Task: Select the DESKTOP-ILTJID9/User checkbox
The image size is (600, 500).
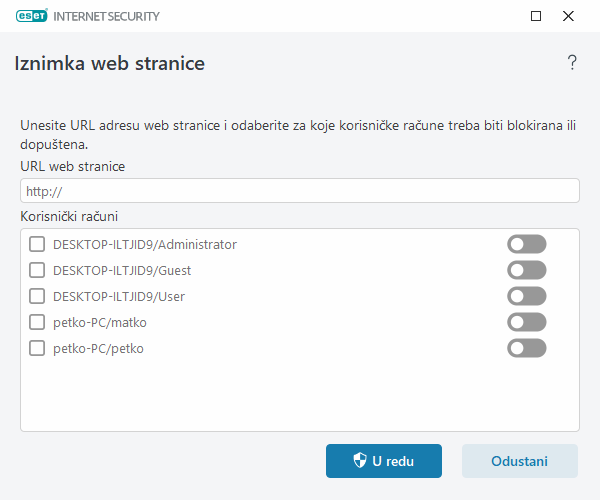Action: [x=37, y=296]
